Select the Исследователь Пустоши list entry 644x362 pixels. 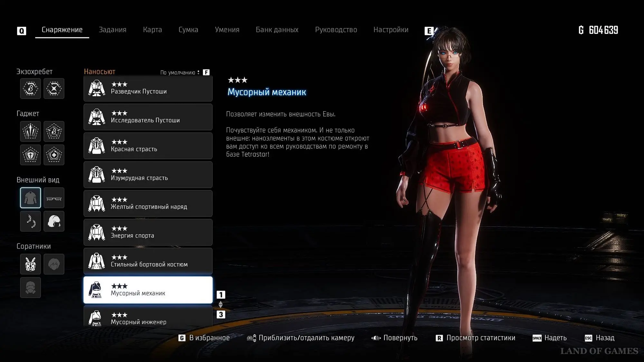[x=148, y=117]
